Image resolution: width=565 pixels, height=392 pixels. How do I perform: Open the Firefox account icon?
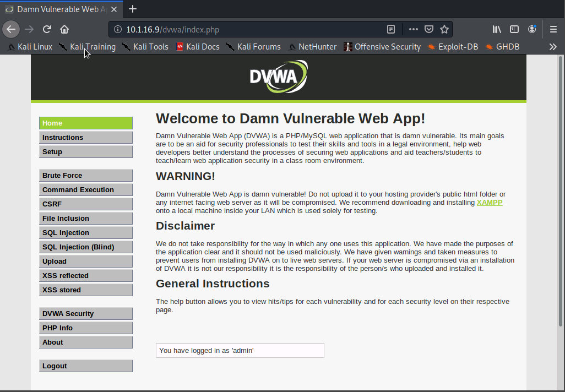(532, 29)
